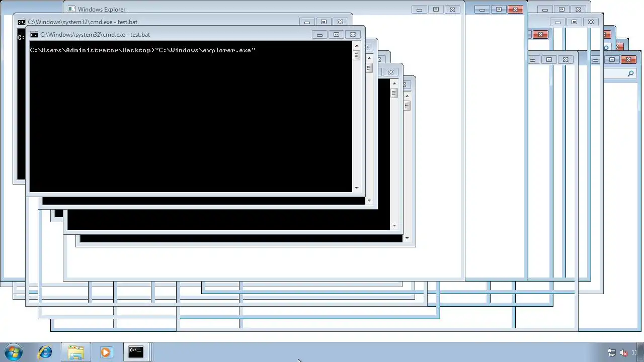644x362 pixels.
Task: Click the search magnifier icon in the explorer window
Action: [630, 74]
